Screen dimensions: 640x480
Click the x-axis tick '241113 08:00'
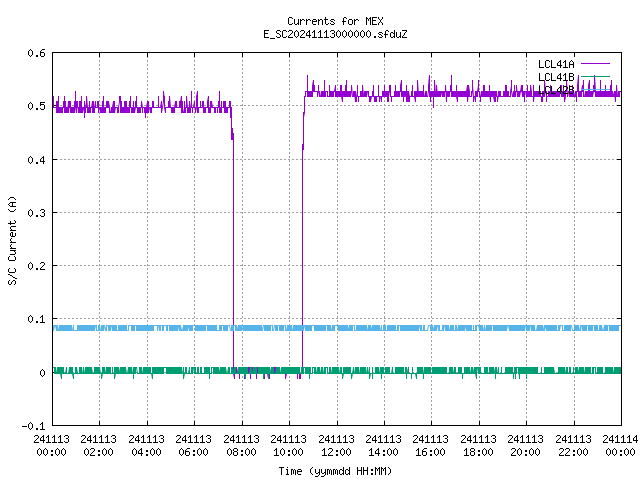pos(241,446)
